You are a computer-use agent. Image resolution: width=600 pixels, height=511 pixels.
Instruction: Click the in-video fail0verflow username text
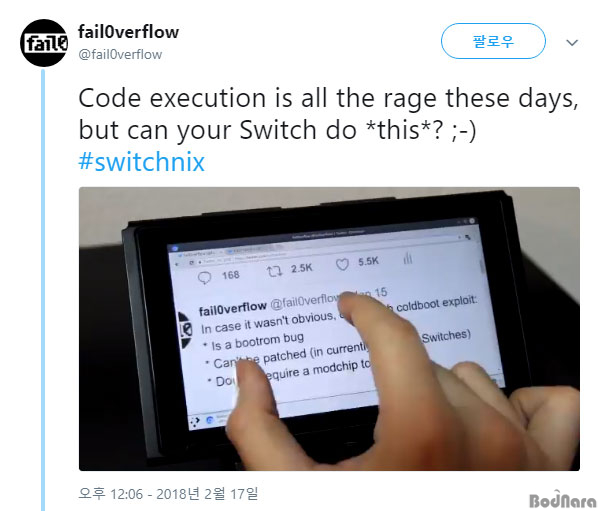click(x=232, y=309)
